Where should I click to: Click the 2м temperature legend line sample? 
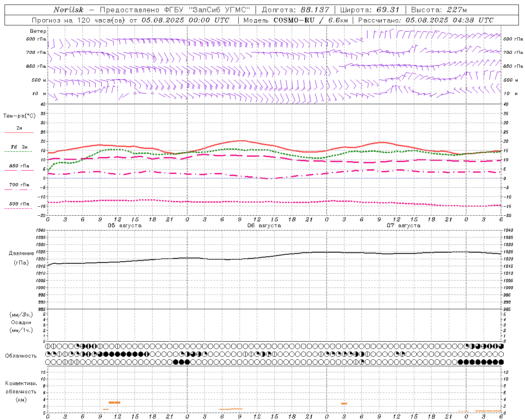pos(19,133)
